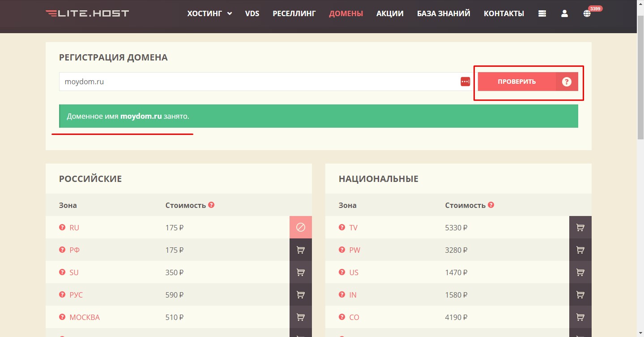Open the globe icon with 3399 badge
Screen dimensions: 644x337
tap(587, 13)
